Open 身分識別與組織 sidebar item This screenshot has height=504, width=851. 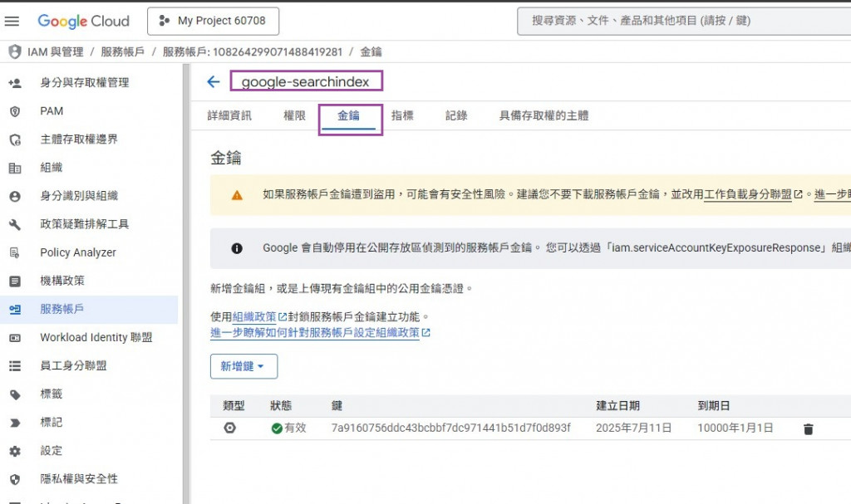tap(79, 195)
